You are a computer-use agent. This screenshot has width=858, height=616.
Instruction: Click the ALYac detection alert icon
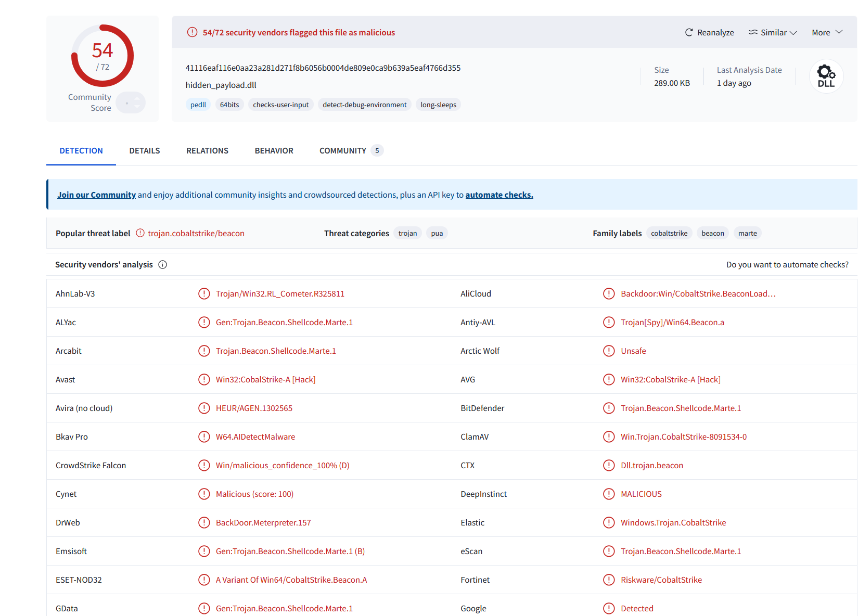(x=204, y=322)
